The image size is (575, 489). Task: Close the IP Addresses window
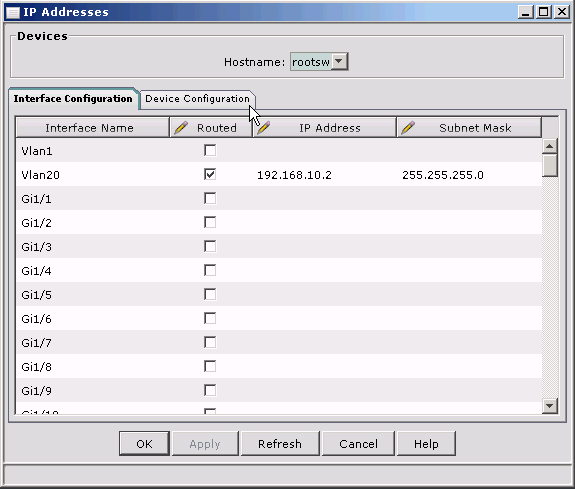[562, 12]
